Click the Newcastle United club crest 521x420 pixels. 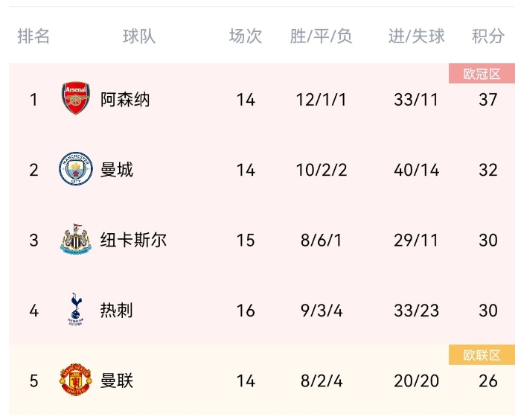coord(76,239)
